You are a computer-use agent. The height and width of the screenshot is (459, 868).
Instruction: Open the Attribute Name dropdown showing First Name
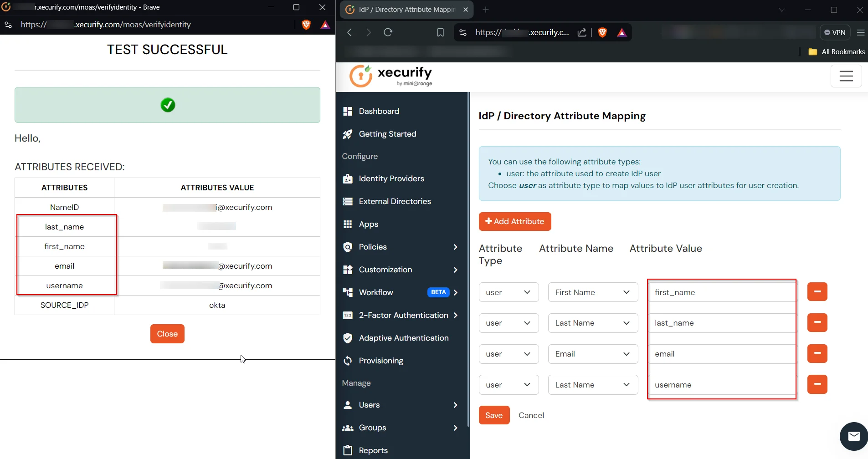(592, 292)
